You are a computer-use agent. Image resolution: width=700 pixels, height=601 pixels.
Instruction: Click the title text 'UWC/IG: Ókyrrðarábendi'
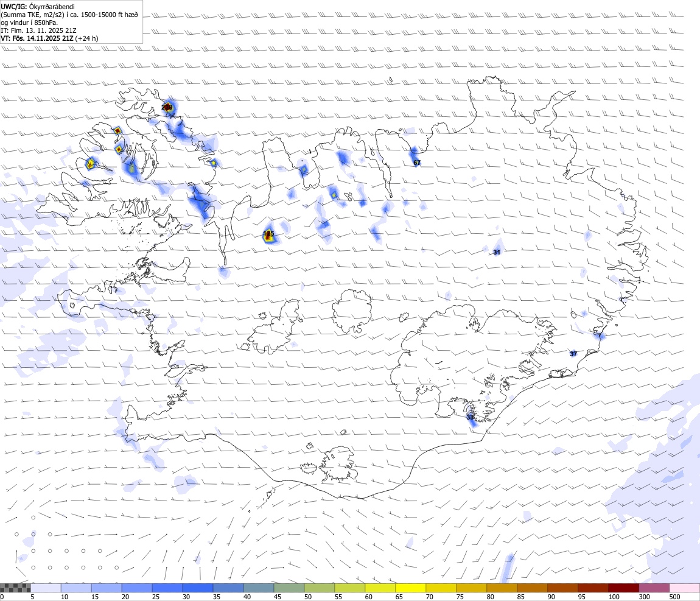tap(38, 7)
